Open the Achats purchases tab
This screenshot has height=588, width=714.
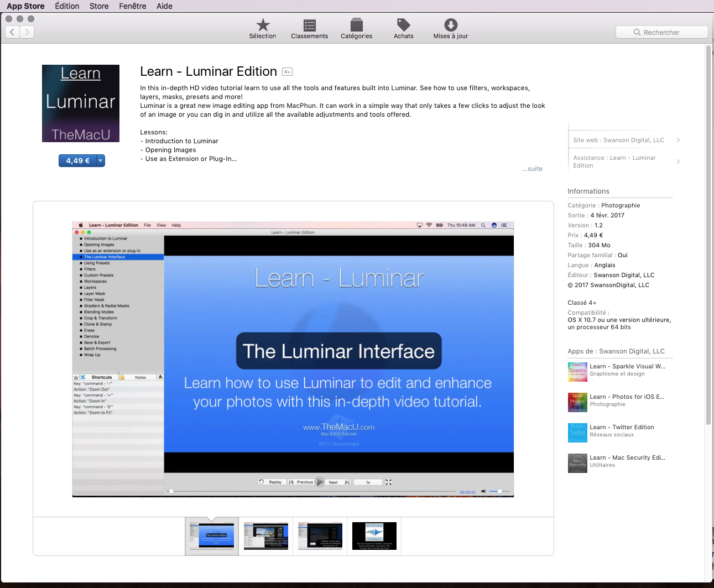pos(403,29)
